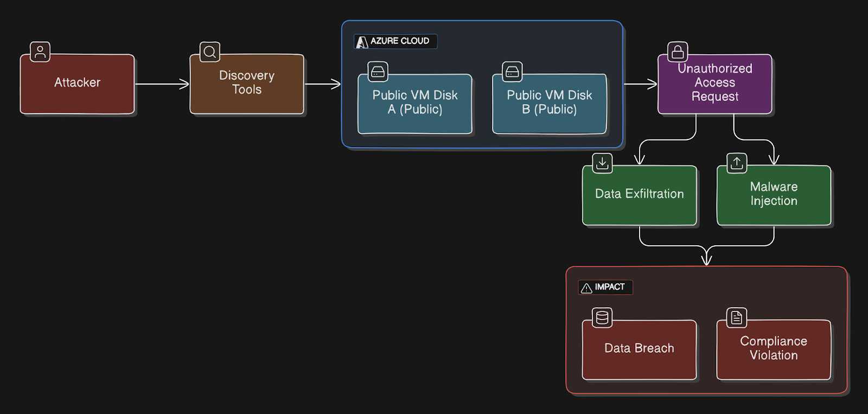Screen dimensions: 868x414
Task: Click the warning triangle in Impact label
Action: (x=586, y=288)
